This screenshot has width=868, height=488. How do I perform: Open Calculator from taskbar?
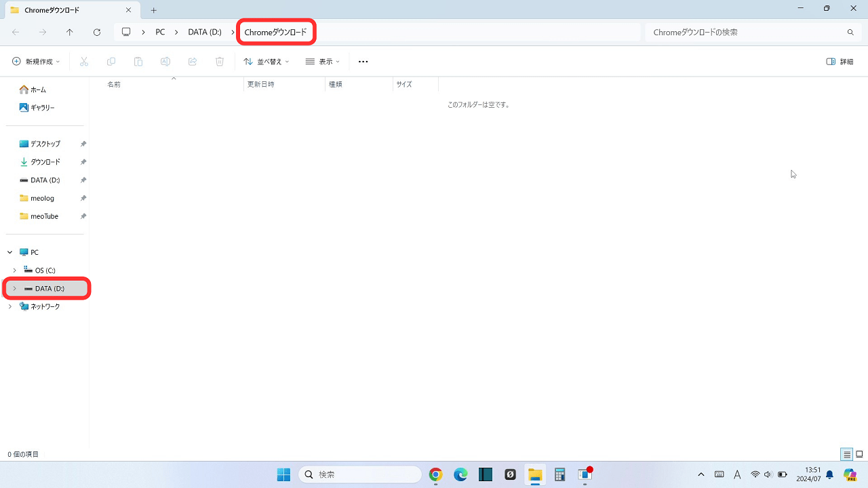(x=559, y=474)
